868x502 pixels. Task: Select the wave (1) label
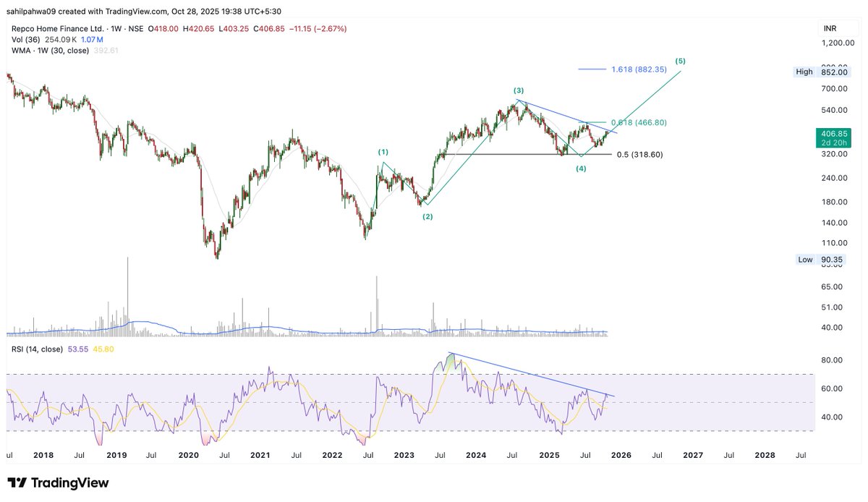click(x=383, y=152)
